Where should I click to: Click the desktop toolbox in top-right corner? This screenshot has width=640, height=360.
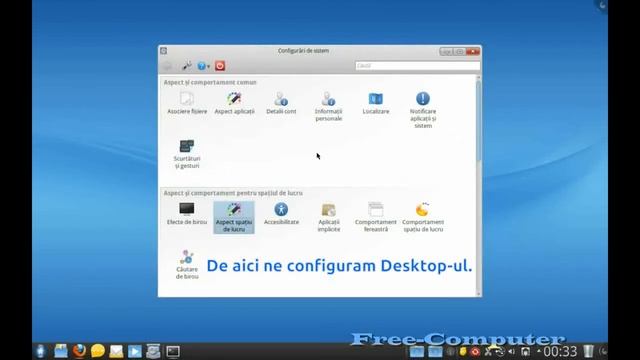tap(602, 5)
